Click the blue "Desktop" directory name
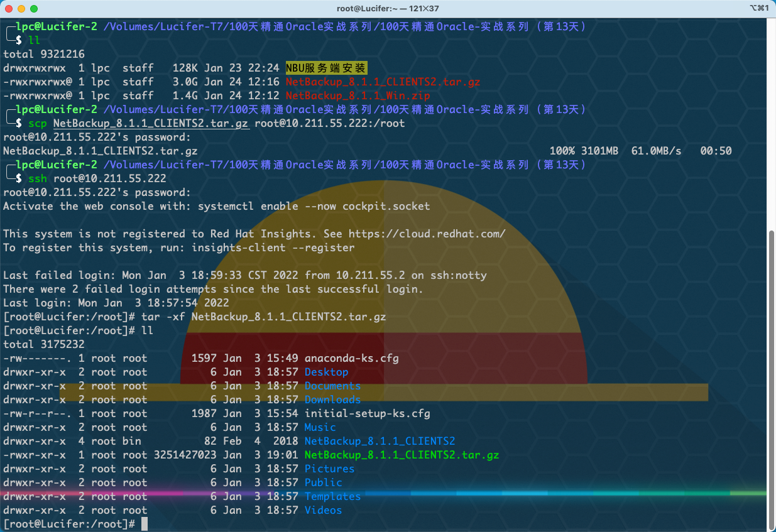This screenshot has height=532, width=776. [x=327, y=372]
